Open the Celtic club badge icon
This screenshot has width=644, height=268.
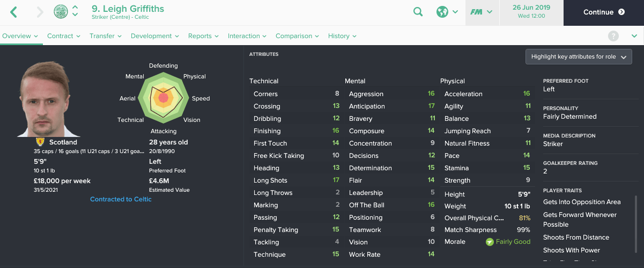click(x=61, y=11)
